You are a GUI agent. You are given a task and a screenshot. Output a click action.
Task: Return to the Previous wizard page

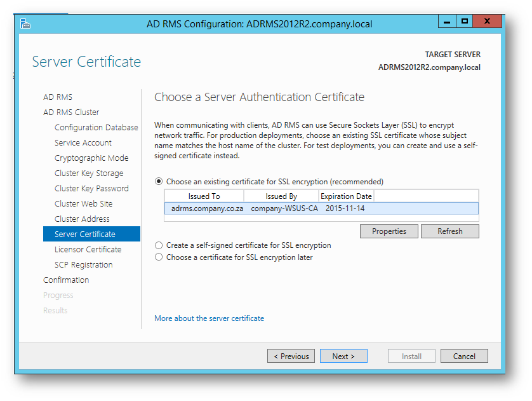click(291, 356)
